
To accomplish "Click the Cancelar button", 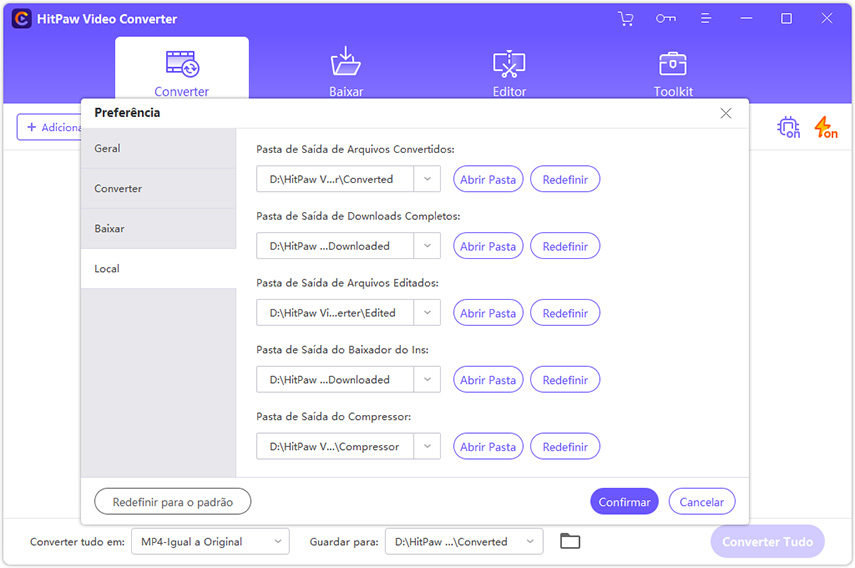I will (702, 501).
